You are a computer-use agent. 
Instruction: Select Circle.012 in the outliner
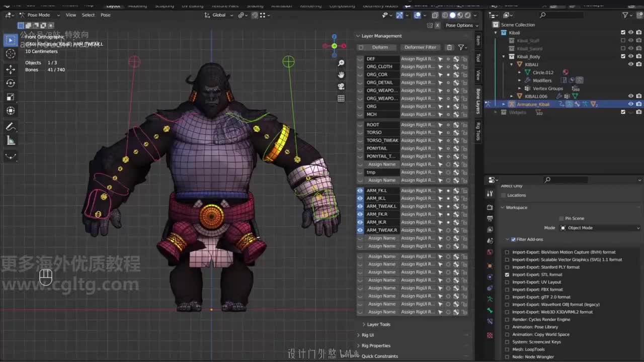543,72
